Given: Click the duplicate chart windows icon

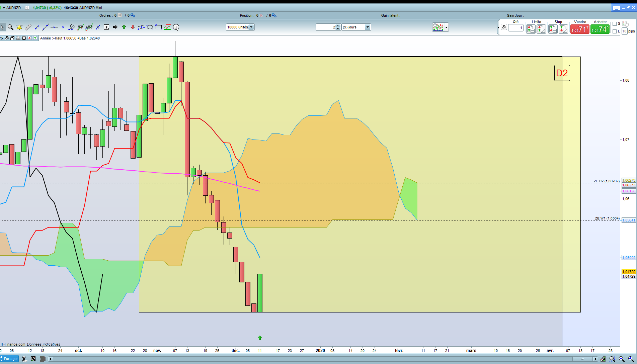Looking at the screenshot, I should 12,38.
